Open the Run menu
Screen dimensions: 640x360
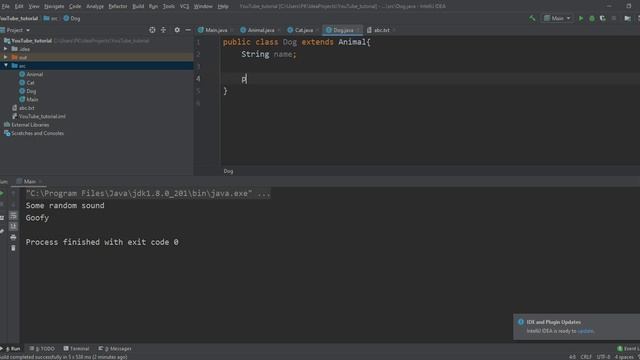[x=153, y=6]
